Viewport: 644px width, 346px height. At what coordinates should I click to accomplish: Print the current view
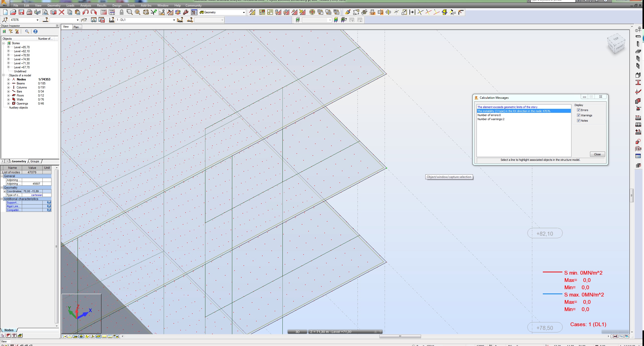29,12
